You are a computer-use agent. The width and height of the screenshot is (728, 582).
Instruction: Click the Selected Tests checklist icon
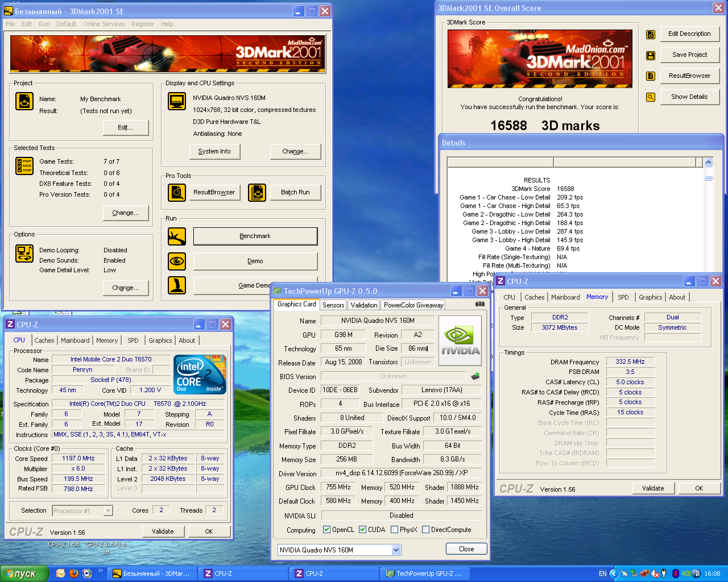pos(24,165)
